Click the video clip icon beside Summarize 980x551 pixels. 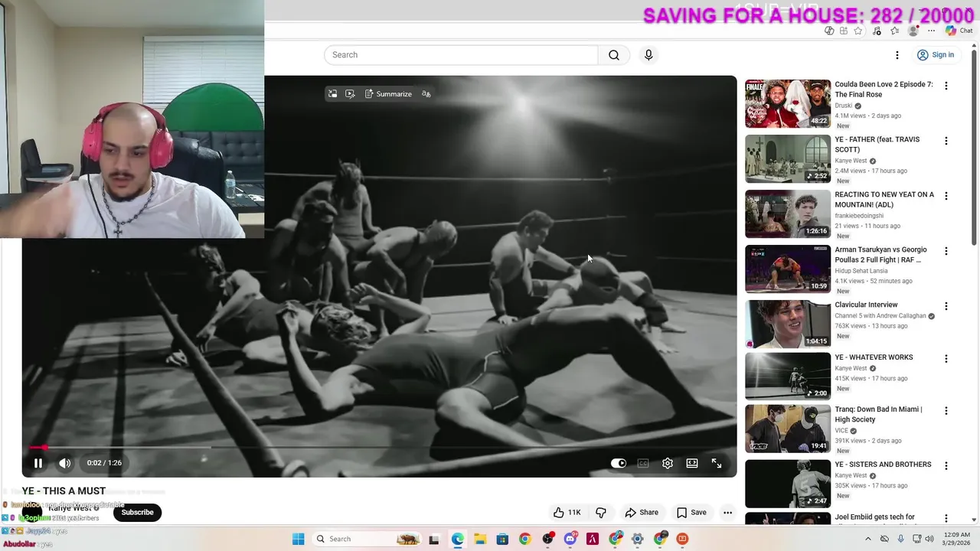[x=350, y=94]
